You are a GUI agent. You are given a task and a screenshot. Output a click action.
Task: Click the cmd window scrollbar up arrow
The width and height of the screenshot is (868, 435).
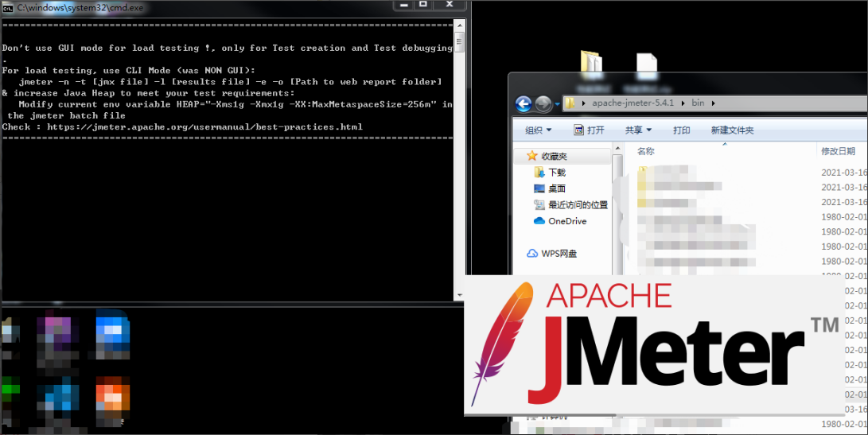[x=459, y=25]
